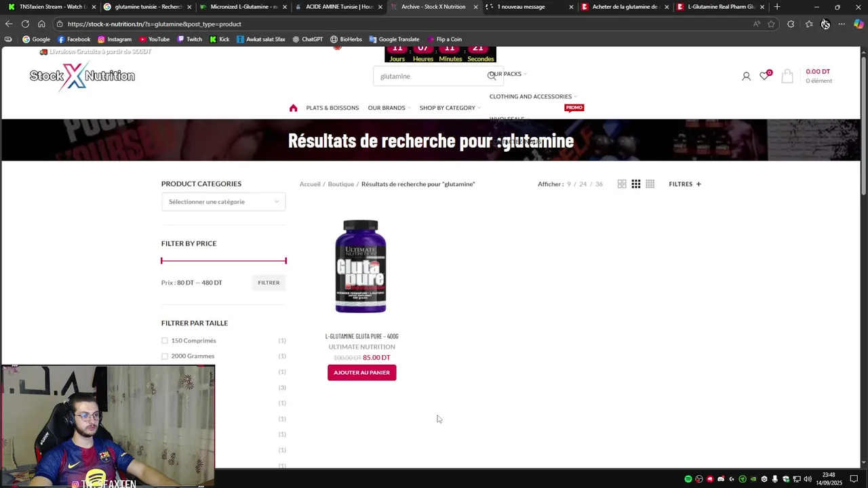Launch the Copilot sidebar icon
Screen dimensions: 868x488
point(859,24)
